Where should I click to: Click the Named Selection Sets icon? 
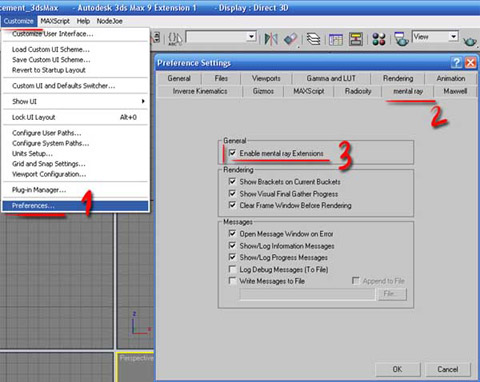pyautogui.click(x=174, y=39)
